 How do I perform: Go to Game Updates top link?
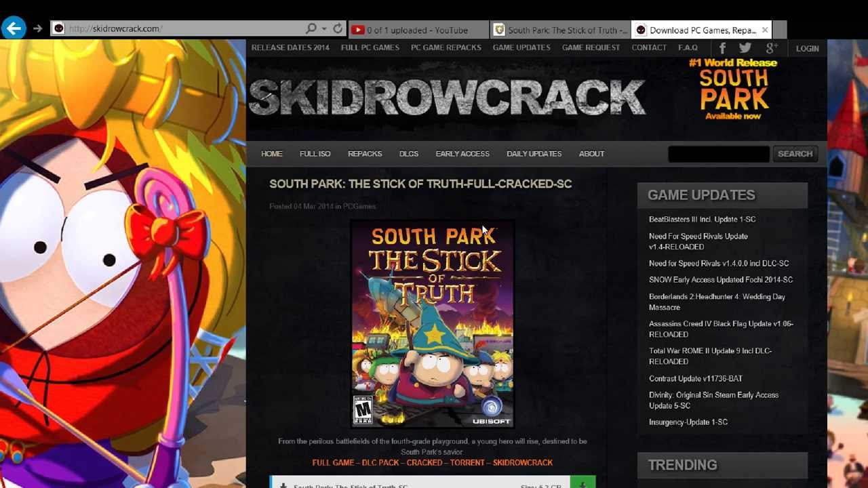[521, 47]
